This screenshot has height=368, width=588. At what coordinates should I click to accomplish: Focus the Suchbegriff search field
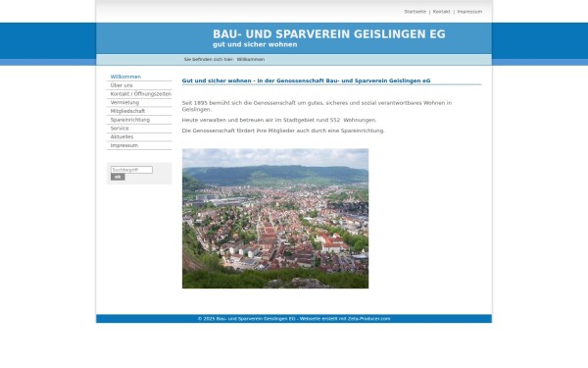click(x=131, y=170)
